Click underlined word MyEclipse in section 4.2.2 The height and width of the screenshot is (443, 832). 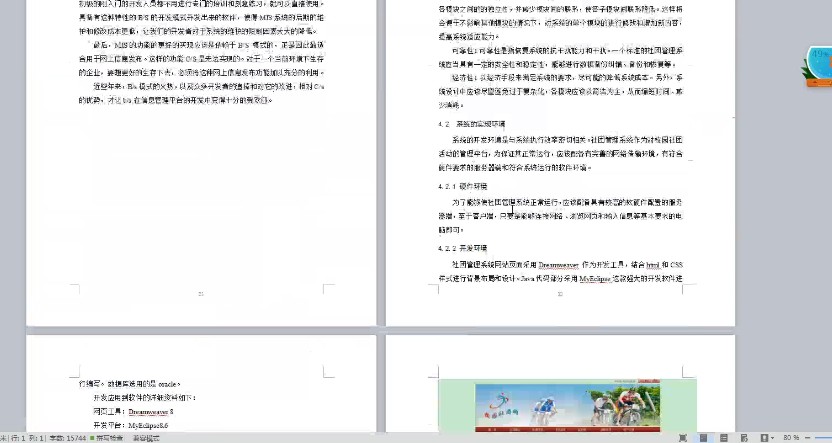coord(595,279)
